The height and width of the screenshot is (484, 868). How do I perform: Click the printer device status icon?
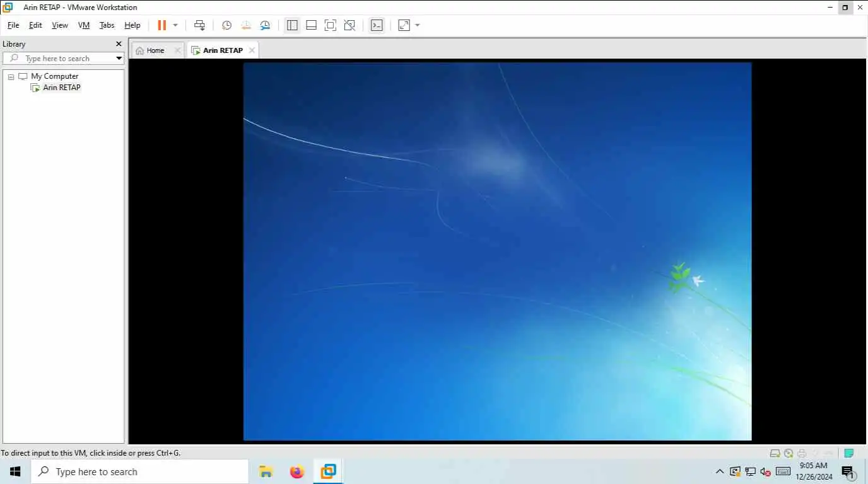pos(802,453)
